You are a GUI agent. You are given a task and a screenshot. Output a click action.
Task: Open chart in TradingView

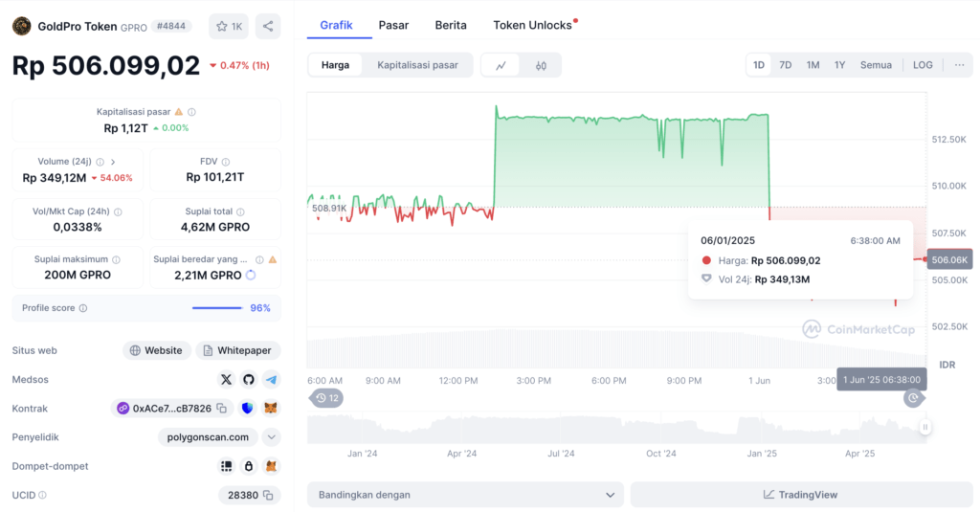coord(801,495)
